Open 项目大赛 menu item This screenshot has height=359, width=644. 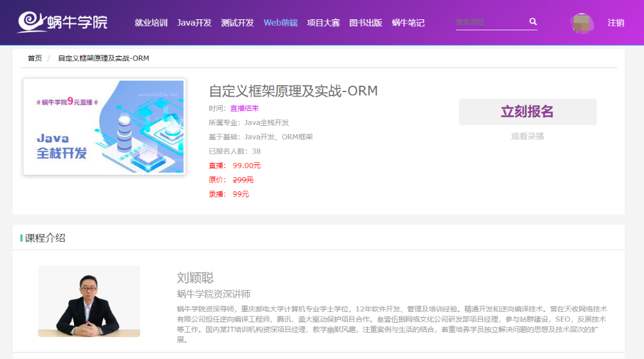[x=323, y=23]
